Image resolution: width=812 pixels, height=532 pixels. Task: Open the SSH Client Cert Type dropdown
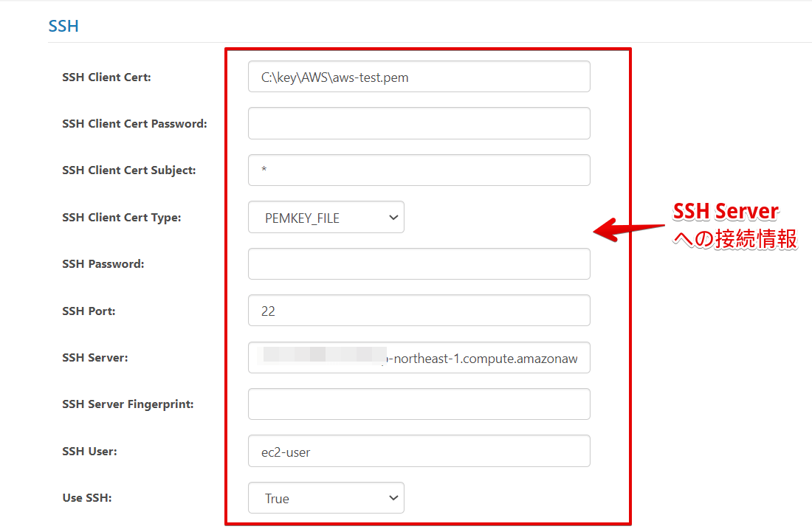click(x=326, y=218)
